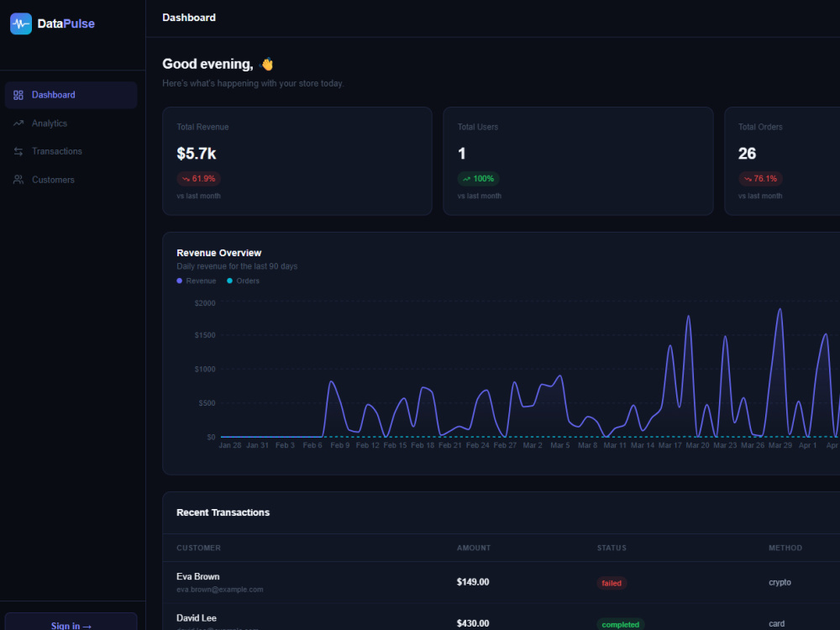Open the Customers page

point(71,180)
